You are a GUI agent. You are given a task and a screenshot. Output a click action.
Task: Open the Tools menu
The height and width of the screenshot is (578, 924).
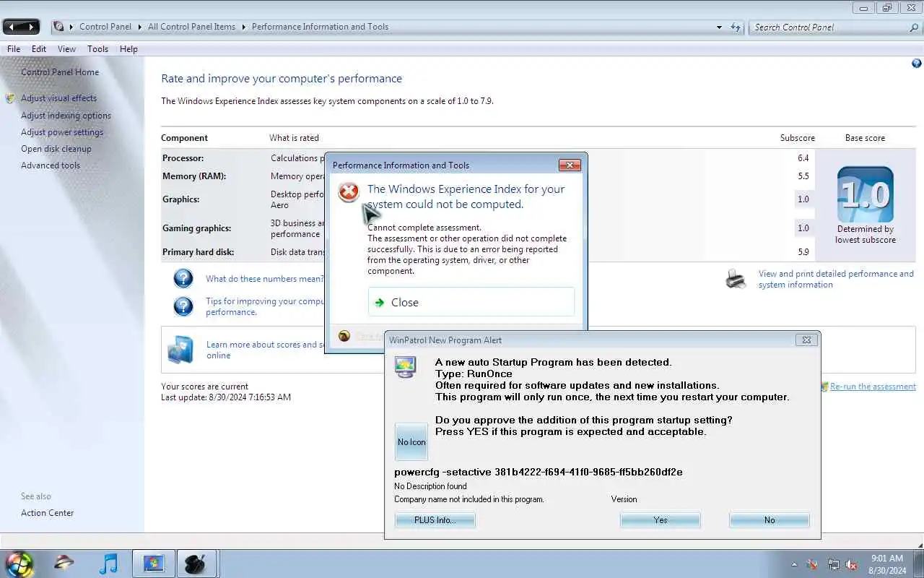click(x=97, y=49)
